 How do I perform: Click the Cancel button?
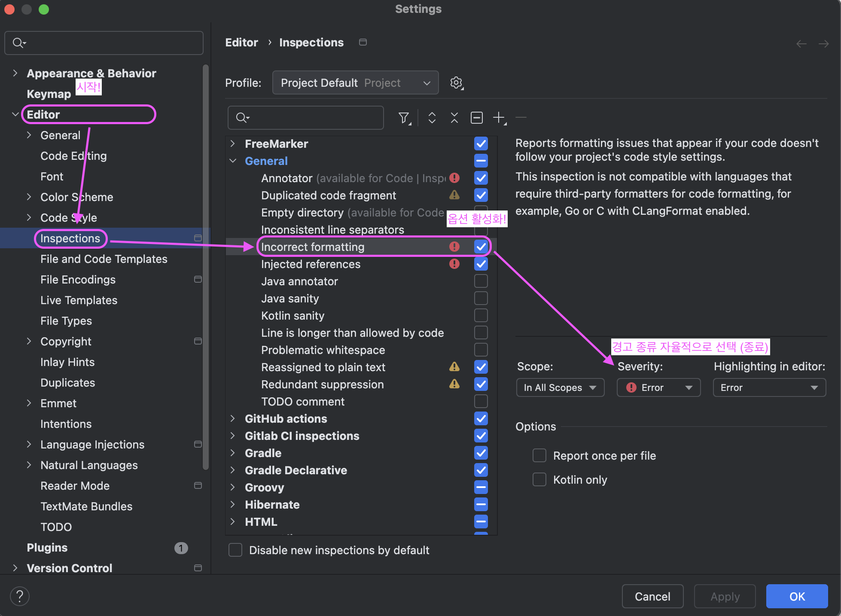[652, 596]
